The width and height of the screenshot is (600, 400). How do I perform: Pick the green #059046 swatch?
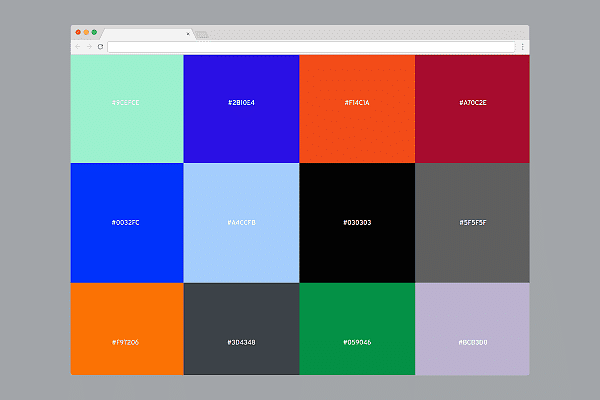click(357, 329)
